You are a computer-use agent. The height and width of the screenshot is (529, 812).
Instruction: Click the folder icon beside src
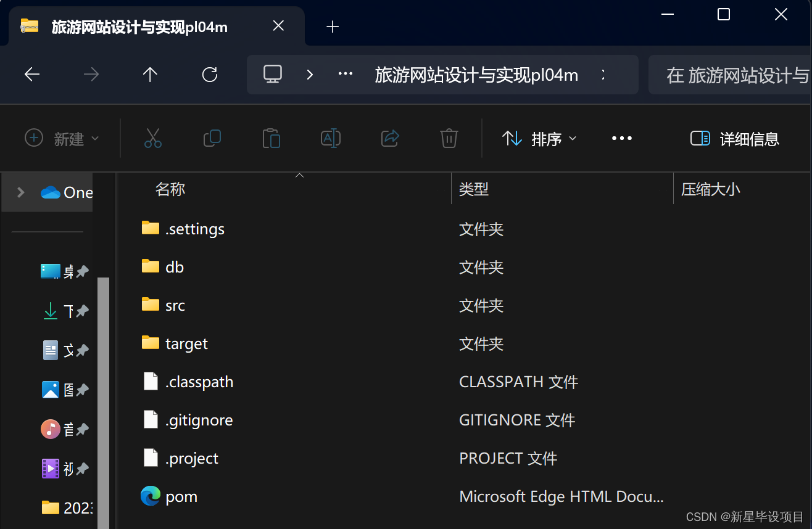pyautogui.click(x=151, y=305)
